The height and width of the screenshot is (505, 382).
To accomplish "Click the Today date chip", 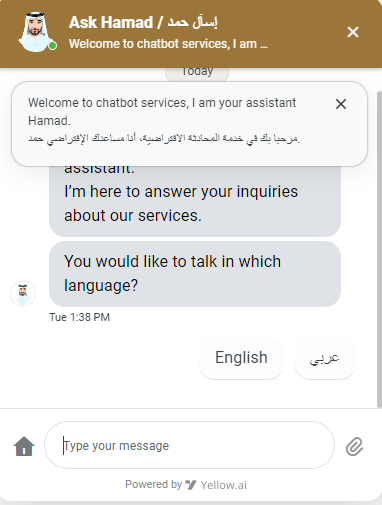I will pos(197,74).
